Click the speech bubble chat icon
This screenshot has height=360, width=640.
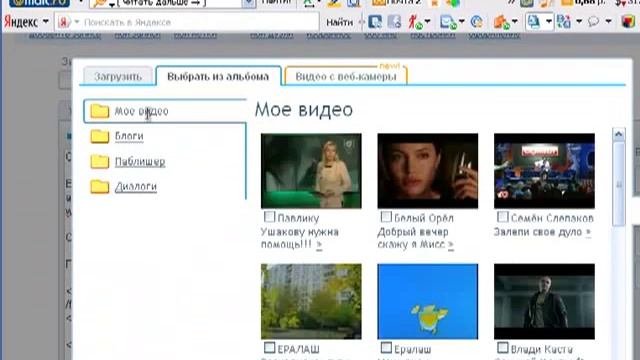click(x=593, y=22)
